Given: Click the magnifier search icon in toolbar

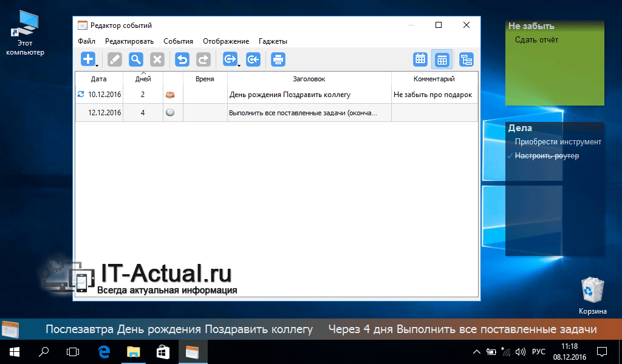Looking at the screenshot, I should (136, 59).
